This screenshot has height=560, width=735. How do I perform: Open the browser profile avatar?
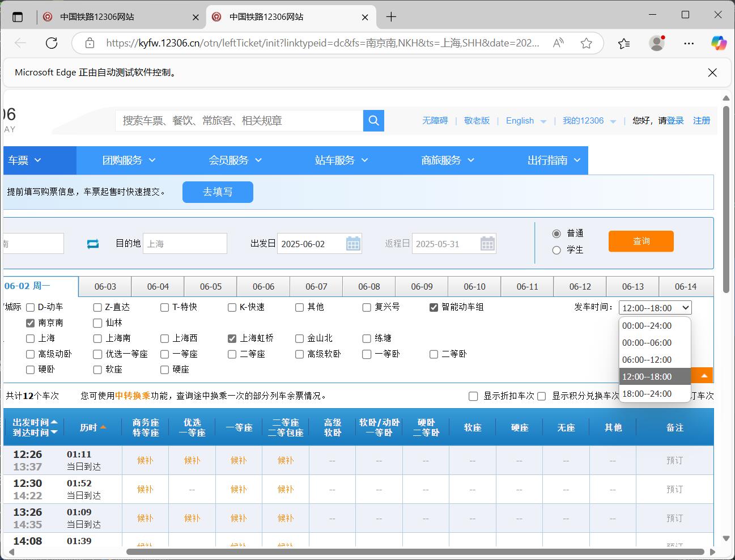point(657,43)
